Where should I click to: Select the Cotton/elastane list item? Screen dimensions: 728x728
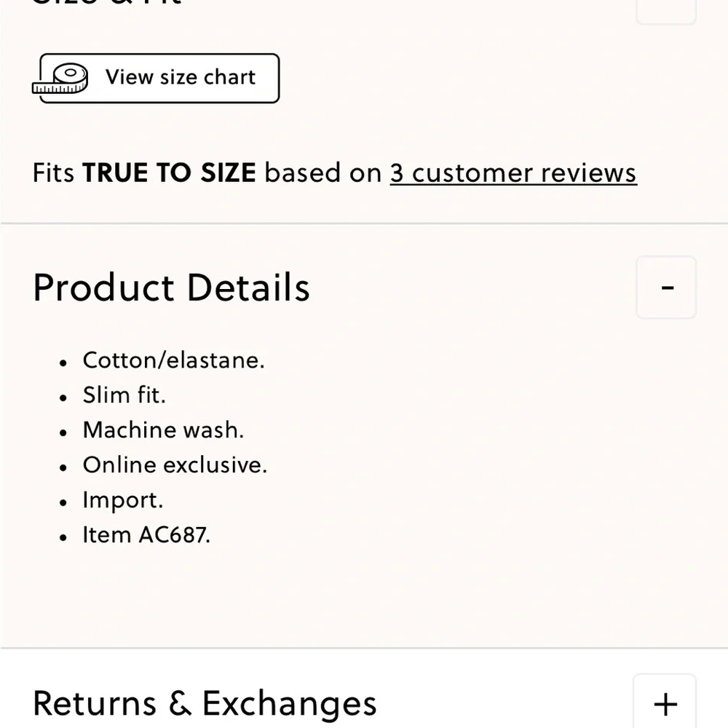(x=174, y=360)
